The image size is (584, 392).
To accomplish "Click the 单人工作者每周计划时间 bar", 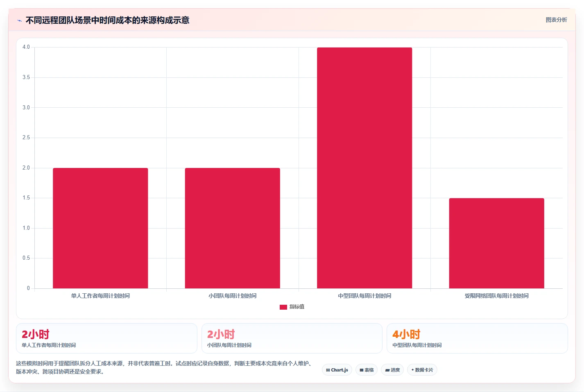I will (100, 228).
